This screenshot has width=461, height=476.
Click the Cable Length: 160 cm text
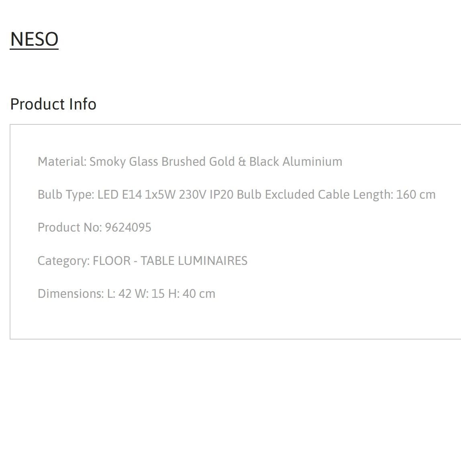coord(377,195)
